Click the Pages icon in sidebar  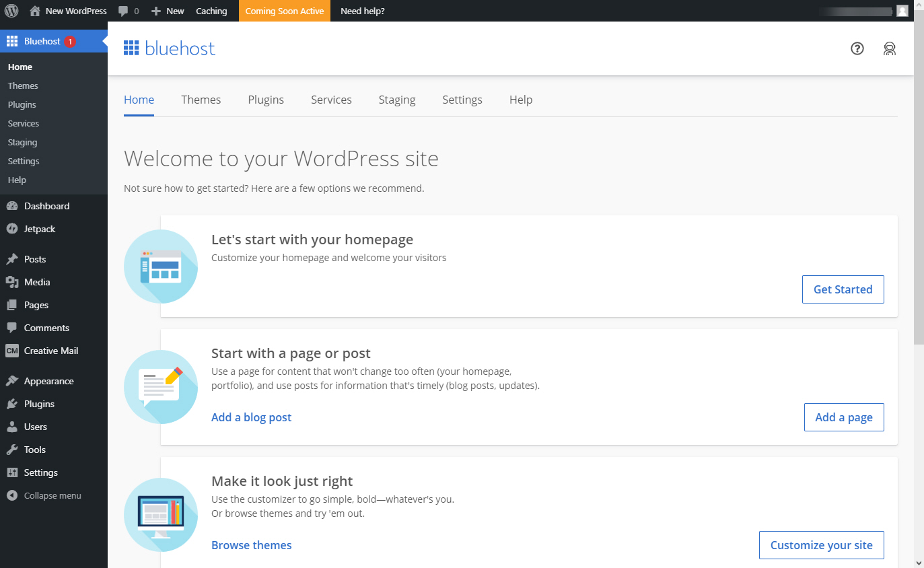pos(12,305)
